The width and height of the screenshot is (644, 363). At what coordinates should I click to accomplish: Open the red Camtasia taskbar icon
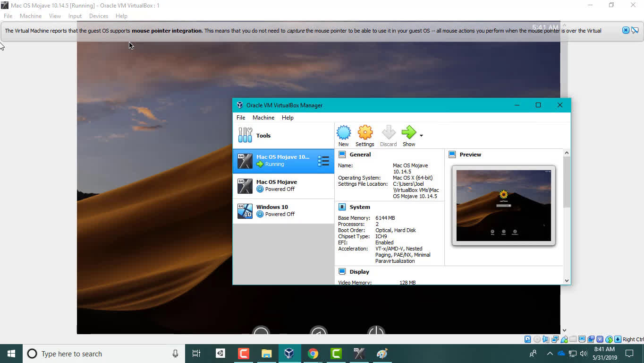point(243,354)
